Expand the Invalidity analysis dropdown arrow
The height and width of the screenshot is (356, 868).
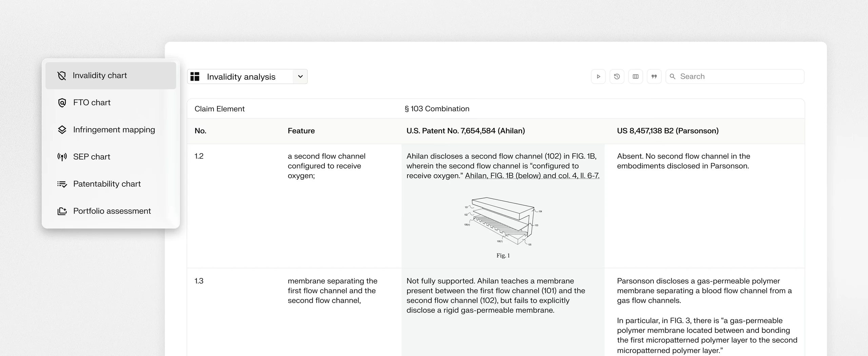pyautogui.click(x=300, y=77)
